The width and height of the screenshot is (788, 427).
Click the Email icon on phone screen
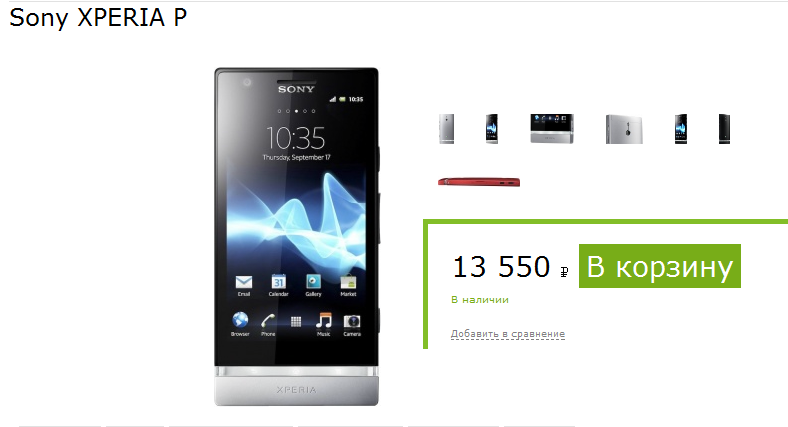[244, 282]
